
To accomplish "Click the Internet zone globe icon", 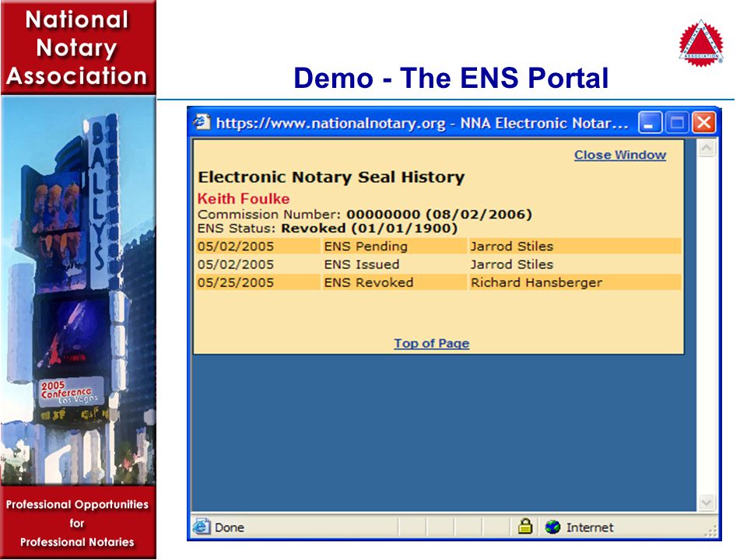I will pyautogui.click(x=552, y=527).
